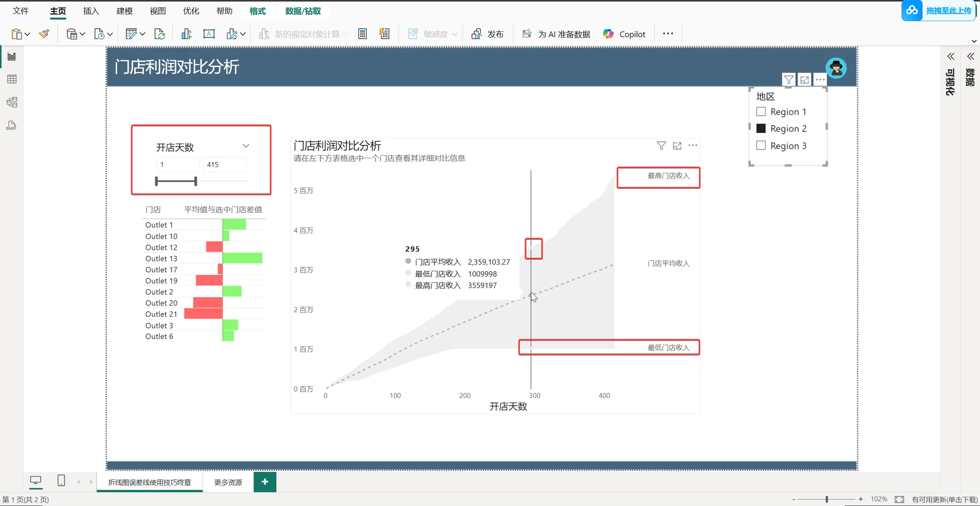Refresh the data with the refresh icon
Viewport: 980px width, 506px height.
160,33
